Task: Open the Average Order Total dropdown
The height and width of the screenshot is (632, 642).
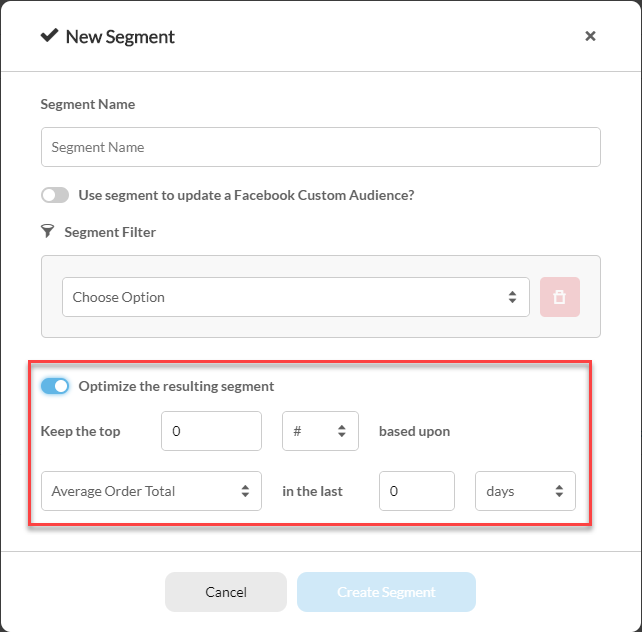Action: click(x=151, y=491)
